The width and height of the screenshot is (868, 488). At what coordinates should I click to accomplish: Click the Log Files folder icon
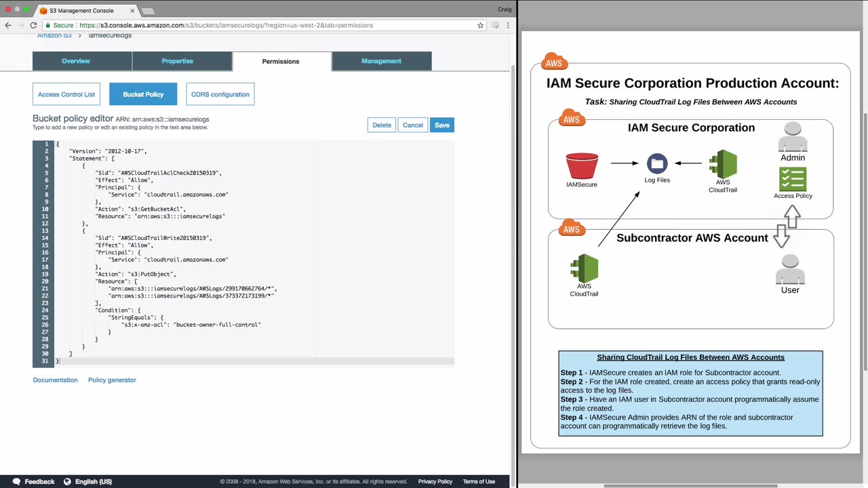tap(656, 163)
